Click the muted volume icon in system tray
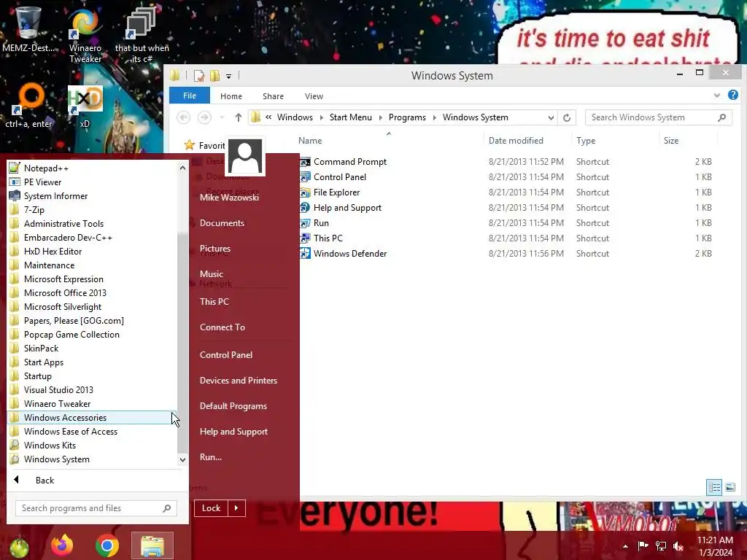The width and height of the screenshot is (747, 560). (x=678, y=546)
